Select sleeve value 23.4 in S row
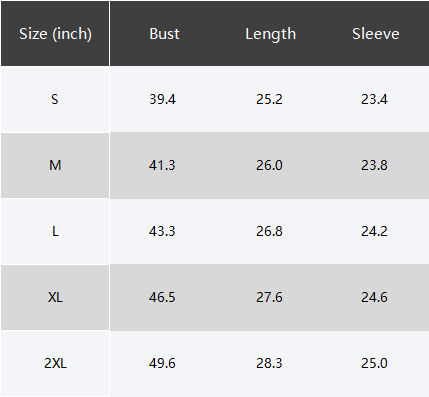The width and height of the screenshot is (429, 397). [x=374, y=99]
